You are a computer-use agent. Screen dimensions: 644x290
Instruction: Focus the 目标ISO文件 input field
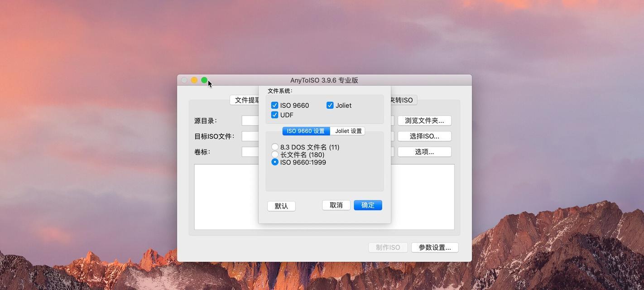(250, 136)
